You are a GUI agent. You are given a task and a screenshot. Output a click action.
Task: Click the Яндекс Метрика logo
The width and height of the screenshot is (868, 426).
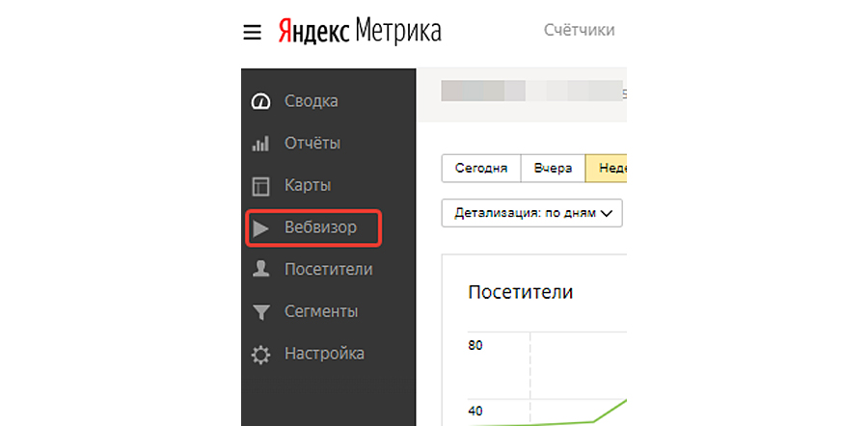pos(359,31)
